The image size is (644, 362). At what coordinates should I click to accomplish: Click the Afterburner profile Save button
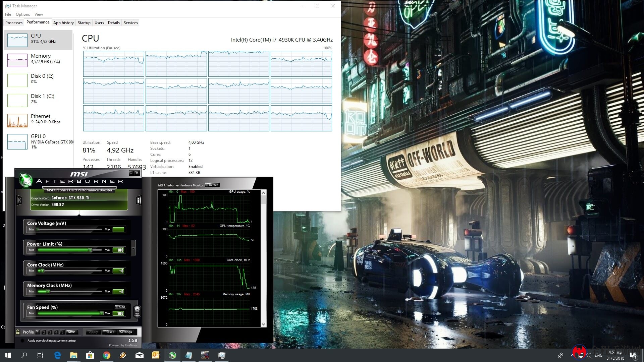(72, 332)
